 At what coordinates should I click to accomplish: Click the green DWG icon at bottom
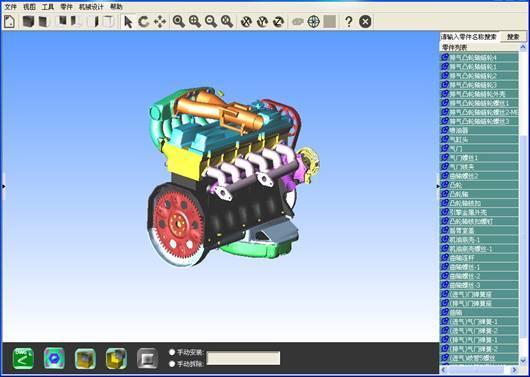[x=23, y=358]
